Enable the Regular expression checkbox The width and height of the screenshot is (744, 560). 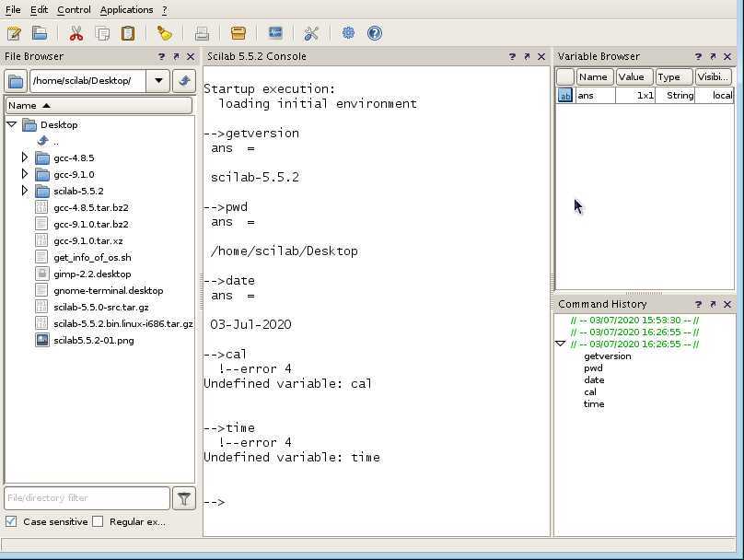point(98,521)
